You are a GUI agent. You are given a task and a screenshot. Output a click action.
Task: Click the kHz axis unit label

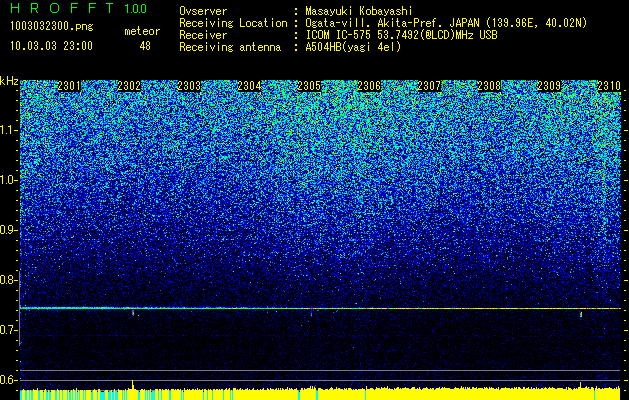pyautogui.click(x=9, y=81)
